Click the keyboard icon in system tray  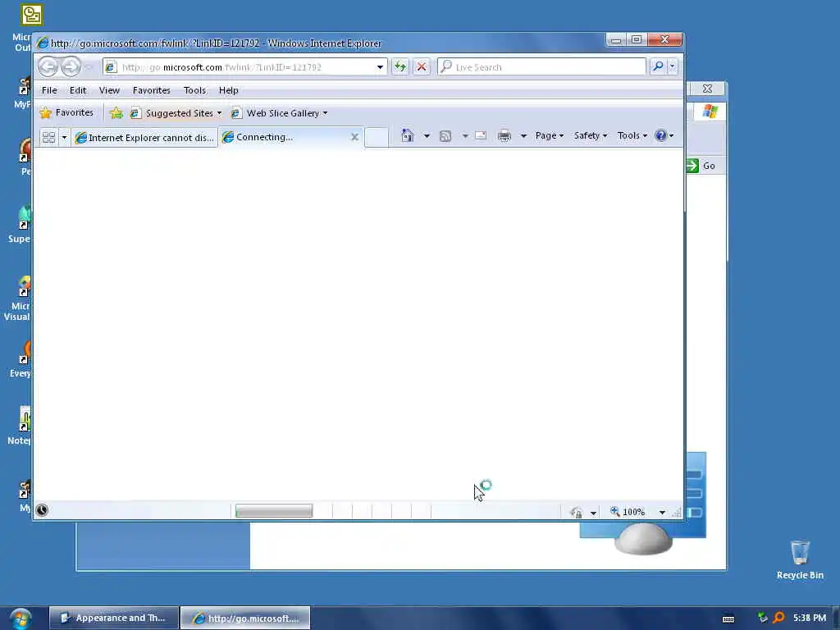click(x=728, y=619)
